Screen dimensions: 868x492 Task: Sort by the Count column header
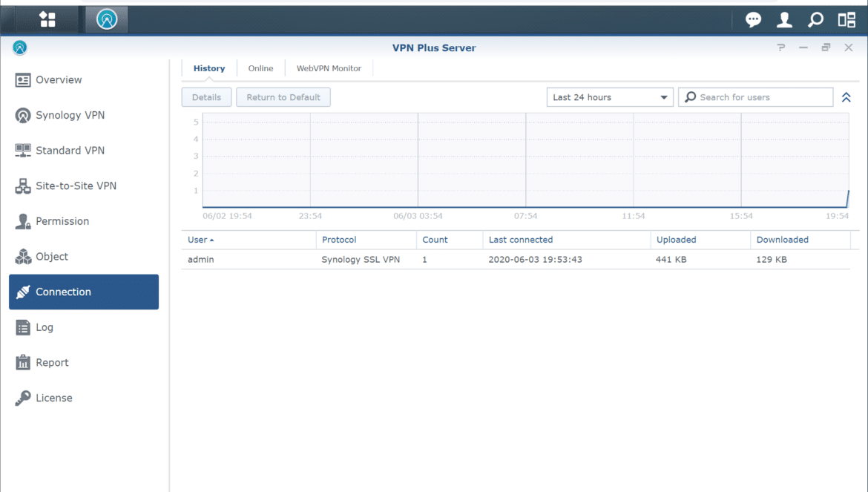pos(450,240)
